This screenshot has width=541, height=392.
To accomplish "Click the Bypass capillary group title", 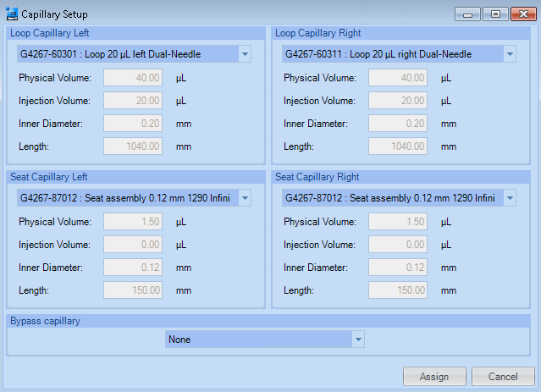I will pyautogui.click(x=45, y=321).
